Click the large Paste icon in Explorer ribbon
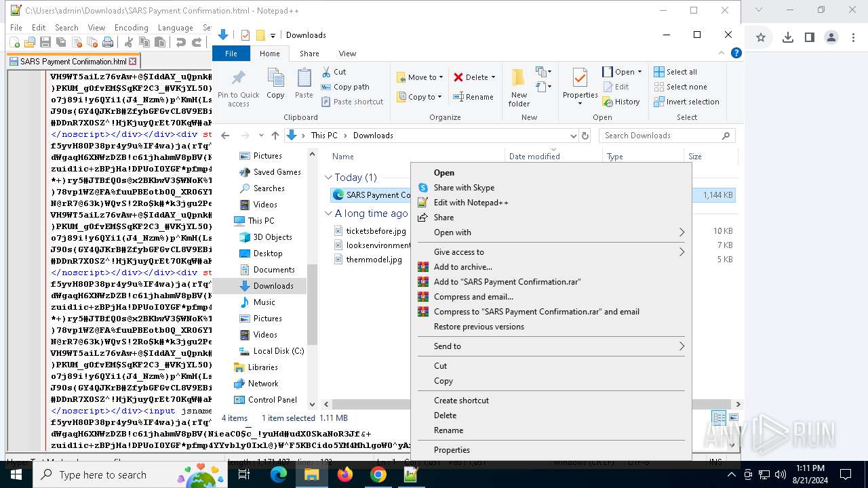This screenshot has width=868, height=488. [304, 84]
